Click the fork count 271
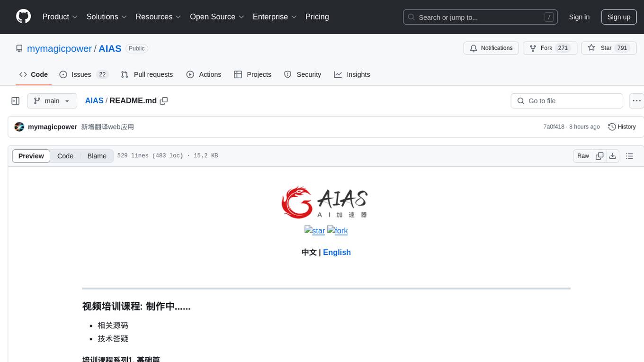 tap(563, 48)
